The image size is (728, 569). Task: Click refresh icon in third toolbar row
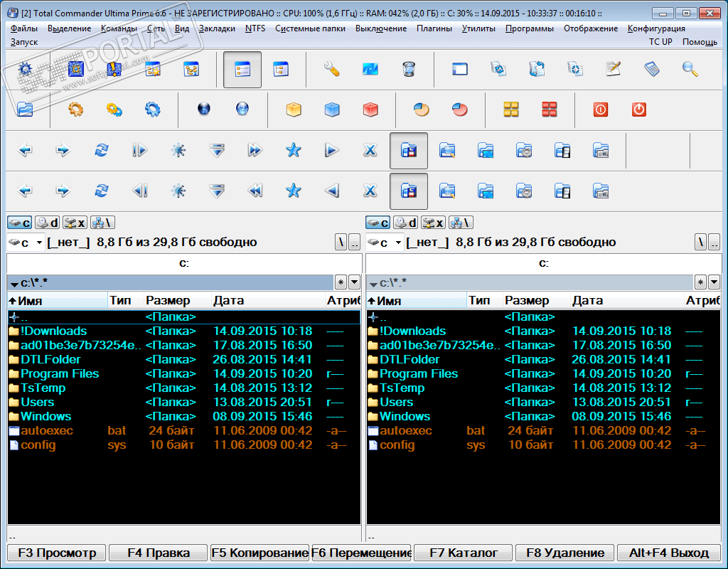click(101, 151)
